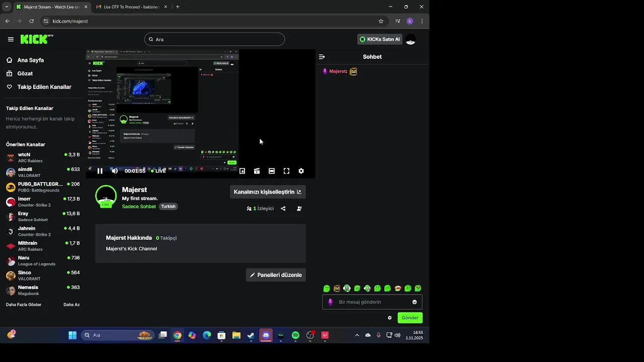The image size is (644, 362).
Task: Open Chrome media control icon
Action: click(397, 21)
